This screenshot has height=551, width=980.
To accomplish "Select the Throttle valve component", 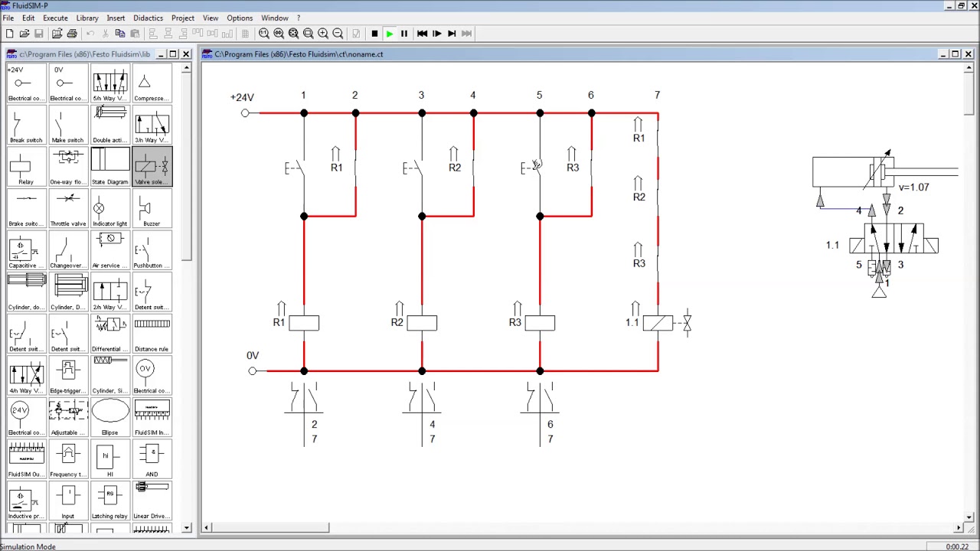I will (x=68, y=208).
